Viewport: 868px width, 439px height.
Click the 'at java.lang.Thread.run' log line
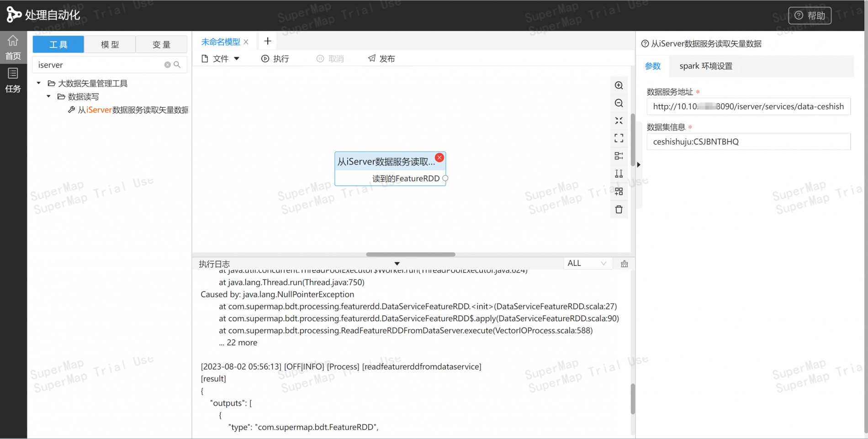pyautogui.click(x=291, y=282)
